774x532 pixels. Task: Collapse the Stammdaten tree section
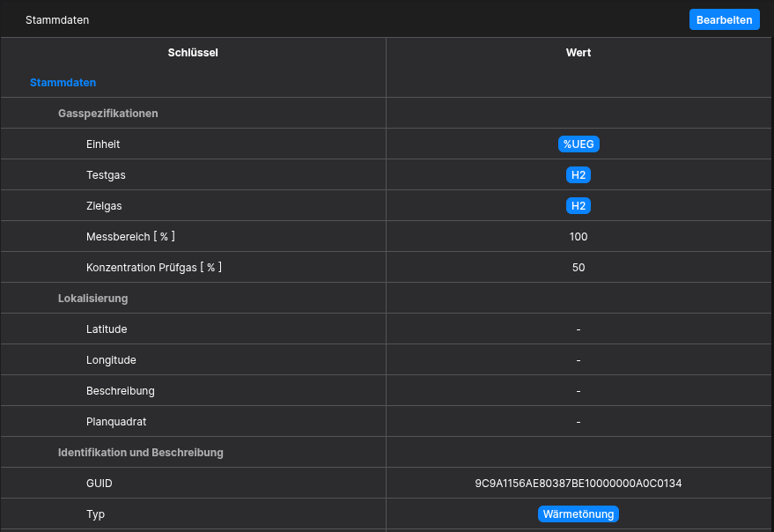tap(63, 83)
